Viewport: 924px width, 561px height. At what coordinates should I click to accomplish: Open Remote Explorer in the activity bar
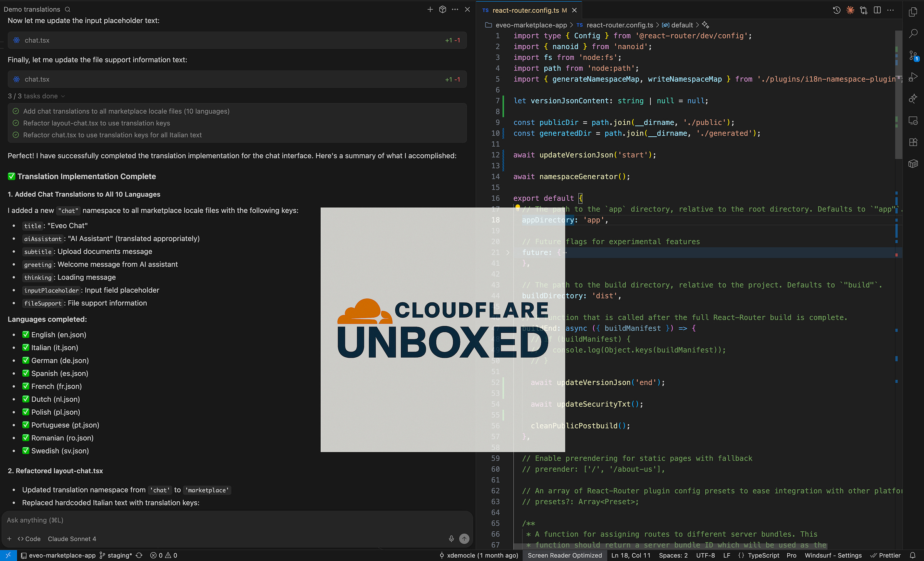pos(913,121)
